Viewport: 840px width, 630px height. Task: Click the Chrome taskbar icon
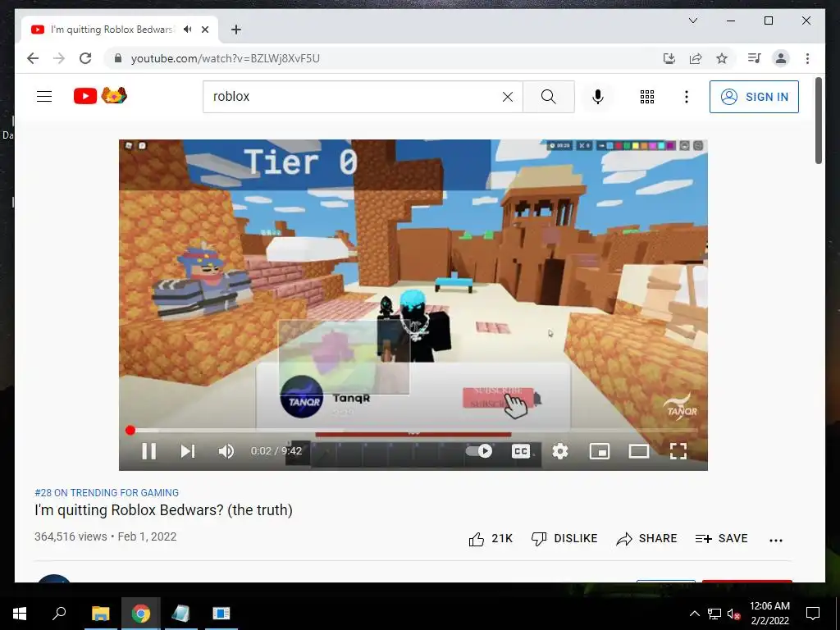pos(140,614)
